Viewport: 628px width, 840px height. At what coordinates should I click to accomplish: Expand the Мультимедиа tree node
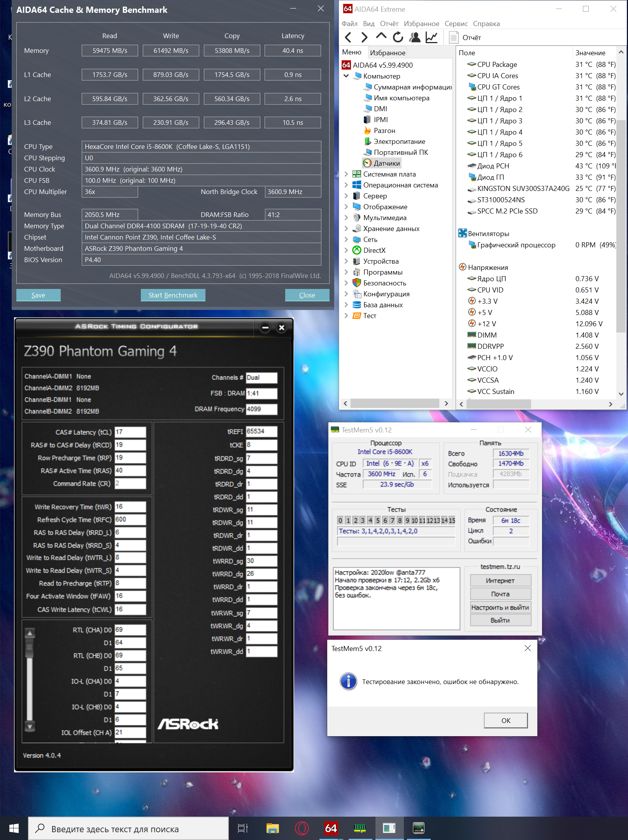coord(346,218)
